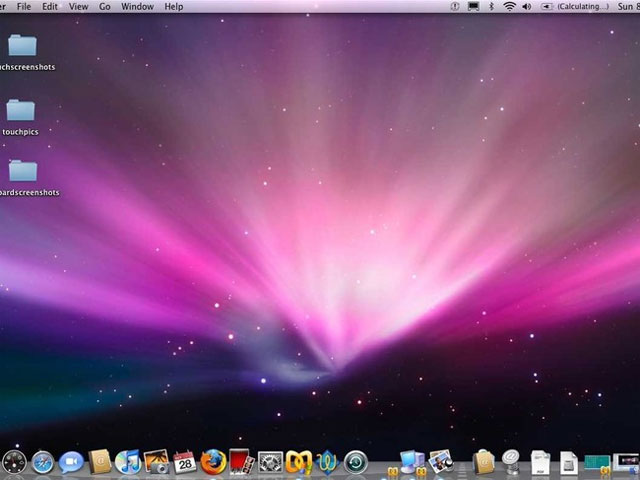Open the Window menu

pos(137,7)
